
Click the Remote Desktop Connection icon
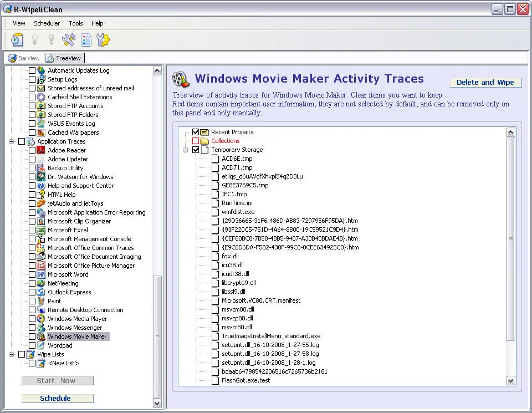[41, 310]
